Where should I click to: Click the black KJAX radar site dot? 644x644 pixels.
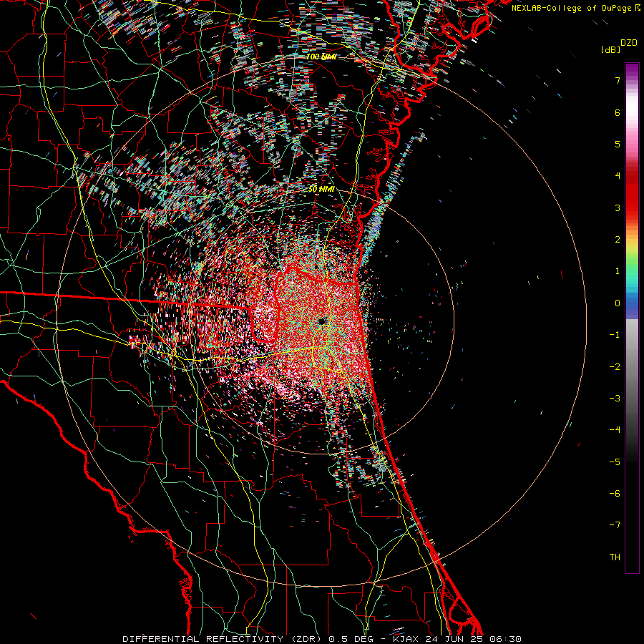[x=322, y=321]
